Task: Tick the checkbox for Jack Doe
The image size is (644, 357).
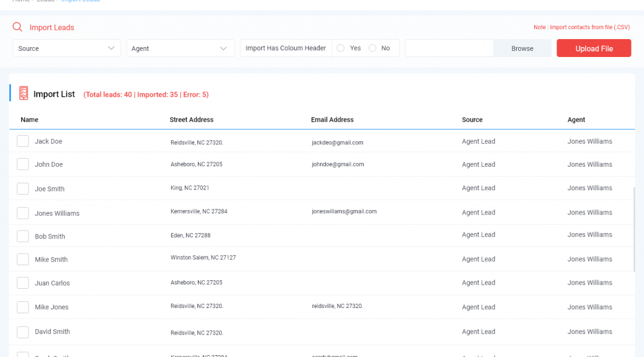Action: click(22, 141)
